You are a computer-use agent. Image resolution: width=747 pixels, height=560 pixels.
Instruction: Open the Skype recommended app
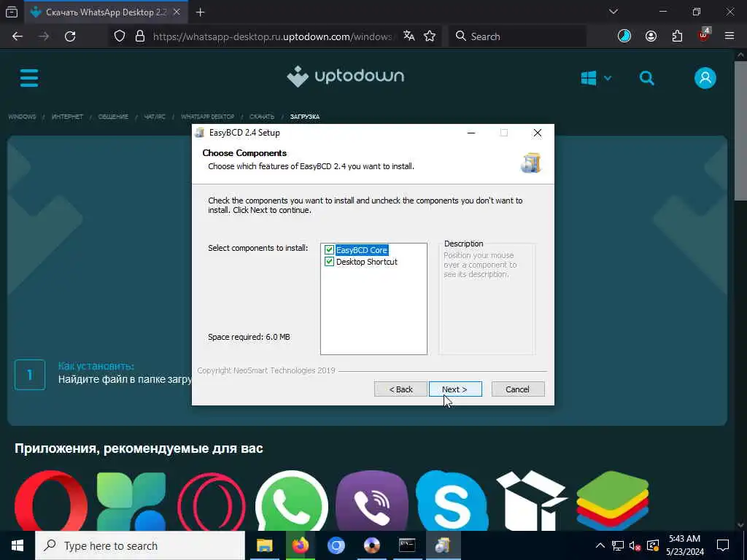point(452,501)
